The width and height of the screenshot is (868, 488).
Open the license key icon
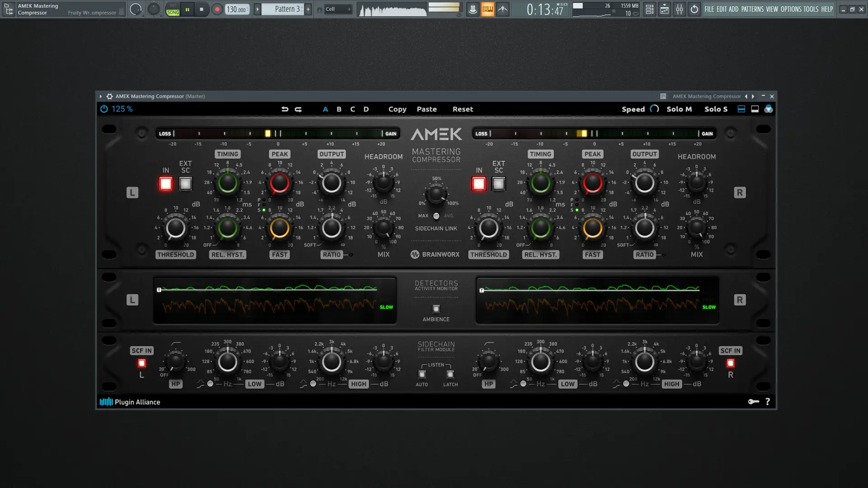pyautogui.click(x=753, y=402)
